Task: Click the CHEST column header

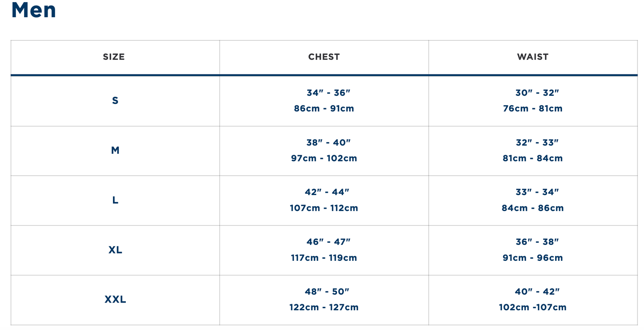Action: pyautogui.click(x=324, y=57)
